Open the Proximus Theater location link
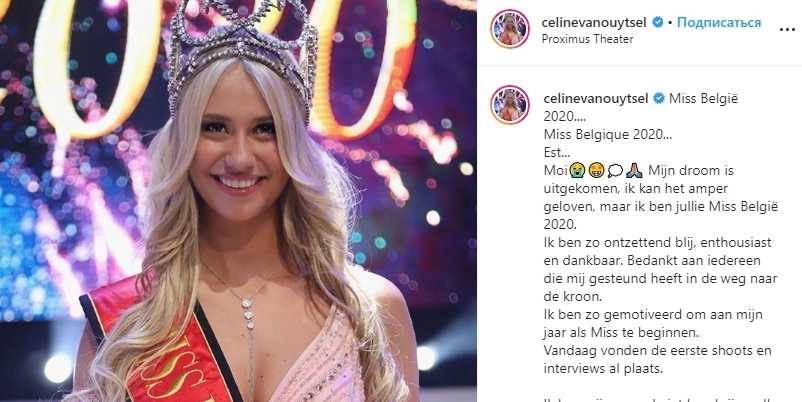Image resolution: width=802 pixels, height=402 pixels. 588,39
